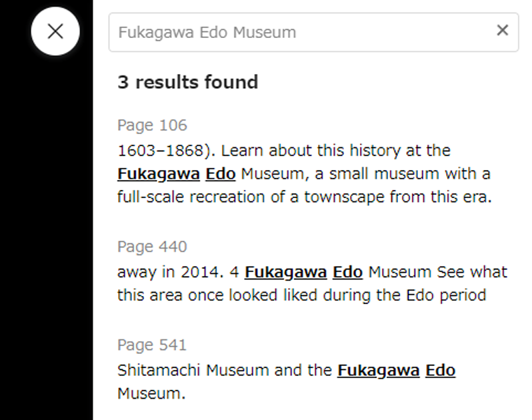
Task: Click the final "Museum." word on Page 541
Action: pos(151,393)
